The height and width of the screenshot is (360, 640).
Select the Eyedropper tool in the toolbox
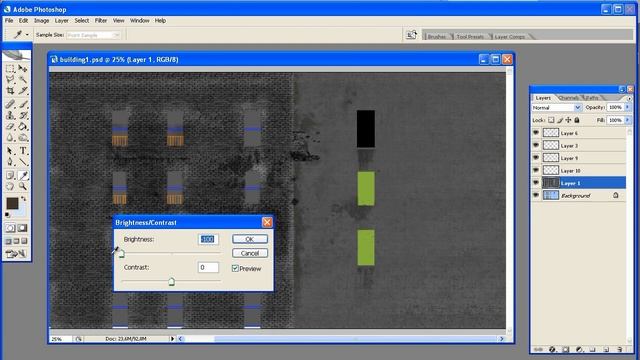[23, 176]
